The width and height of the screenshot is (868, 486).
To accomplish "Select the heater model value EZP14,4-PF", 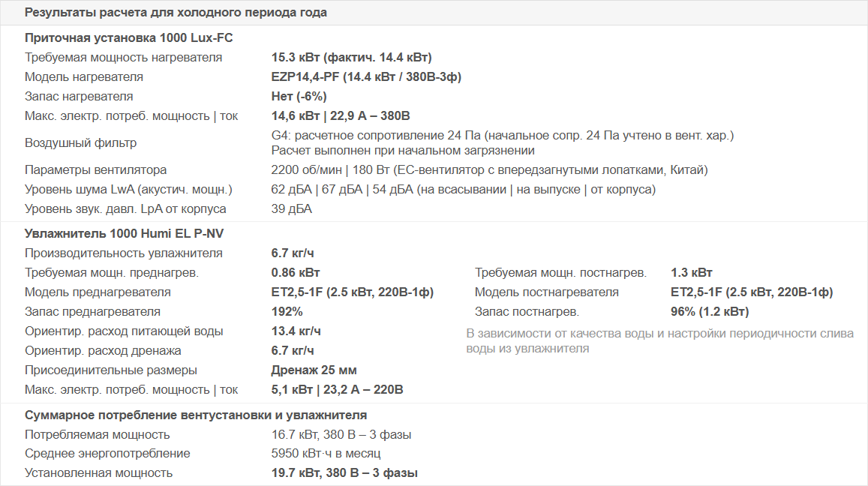I will pos(366,77).
